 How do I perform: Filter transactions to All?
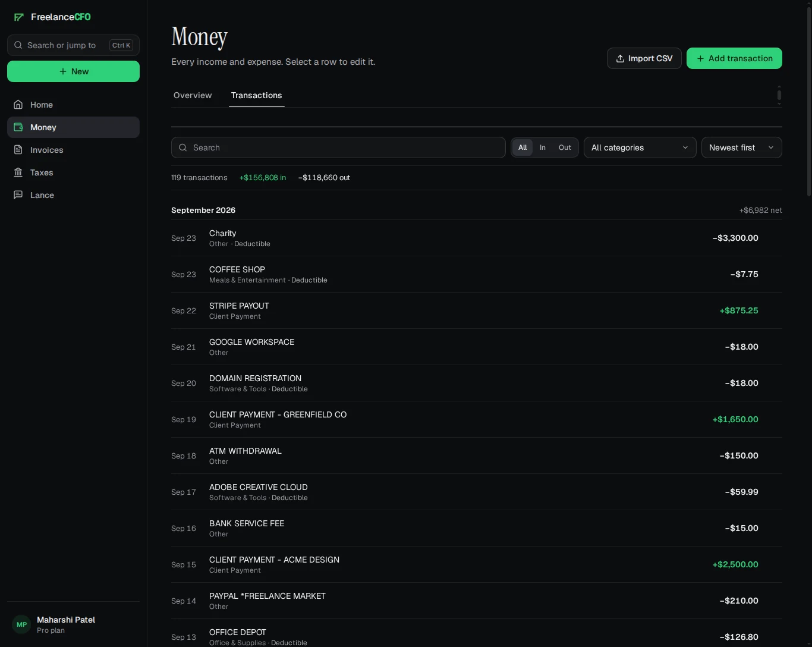pyautogui.click(x=523, y=147)
